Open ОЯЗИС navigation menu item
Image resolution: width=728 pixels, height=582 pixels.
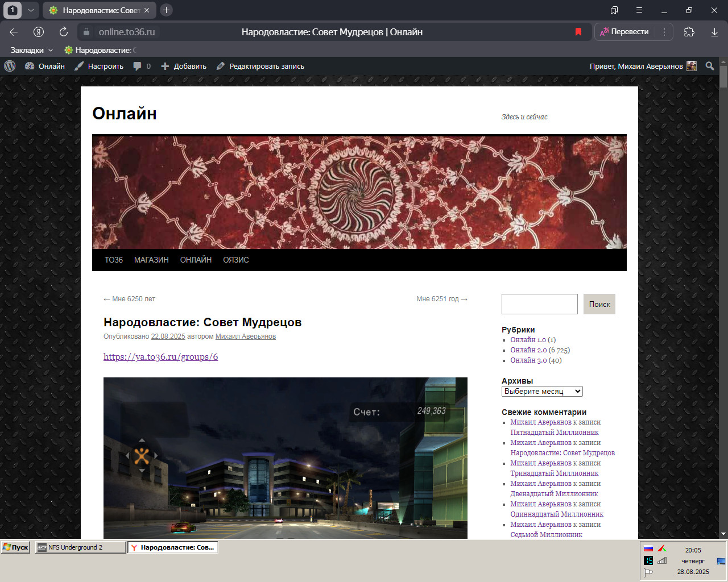236,260
